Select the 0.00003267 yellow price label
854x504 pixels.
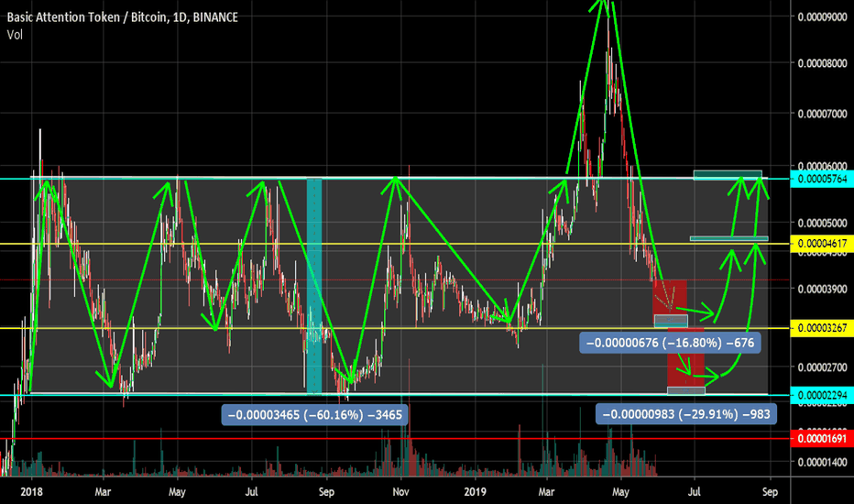pyautogui.click(x=822, y=328)
